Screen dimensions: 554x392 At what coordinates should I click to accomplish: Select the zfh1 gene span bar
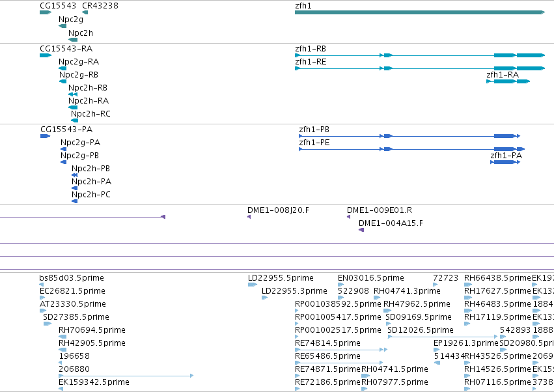420,12
